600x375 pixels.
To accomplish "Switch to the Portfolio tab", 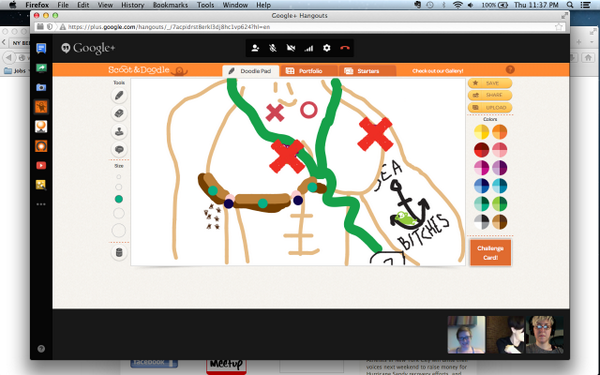I will pyautogui.click(x=308, y=71).
